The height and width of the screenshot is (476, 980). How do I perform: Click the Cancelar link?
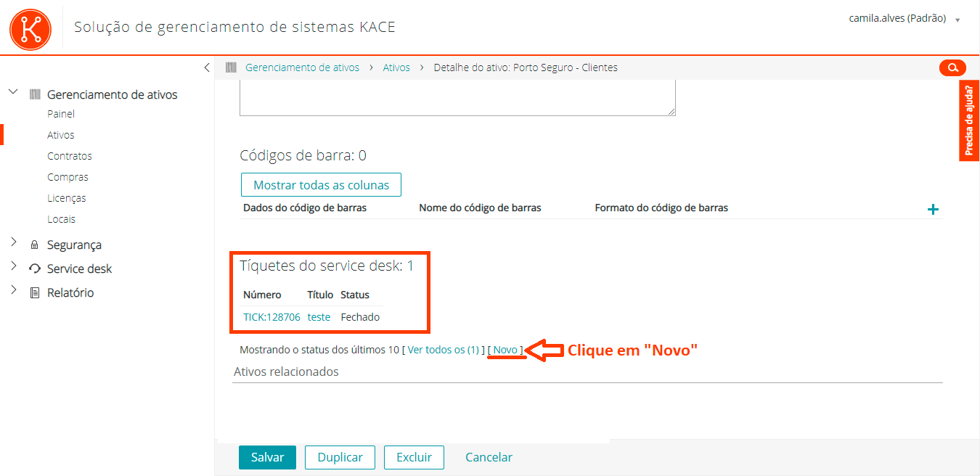(x=489, y=458)
